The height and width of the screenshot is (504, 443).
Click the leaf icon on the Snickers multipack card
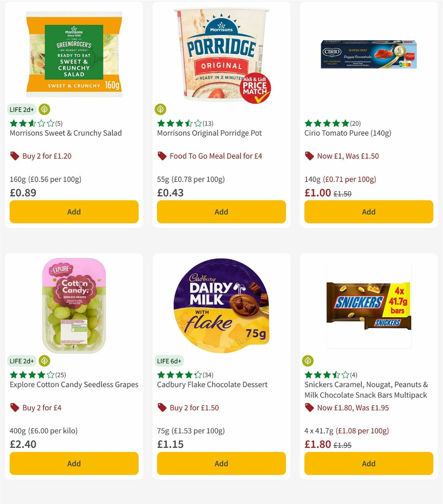(308, 360)
